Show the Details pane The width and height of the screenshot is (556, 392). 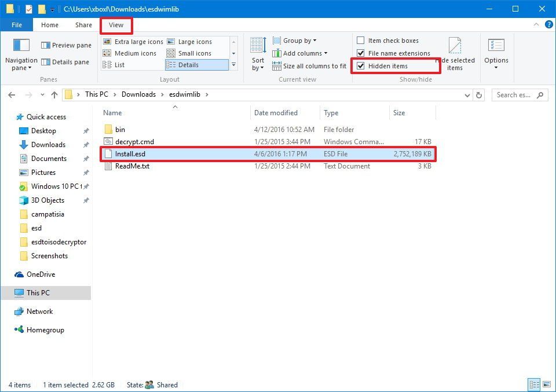[x=65, y=62]
